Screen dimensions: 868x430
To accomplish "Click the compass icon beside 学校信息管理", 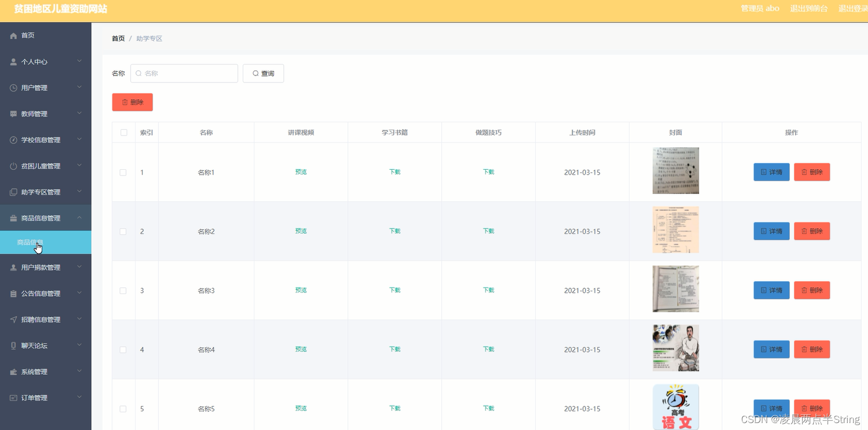I will point(13,140).
